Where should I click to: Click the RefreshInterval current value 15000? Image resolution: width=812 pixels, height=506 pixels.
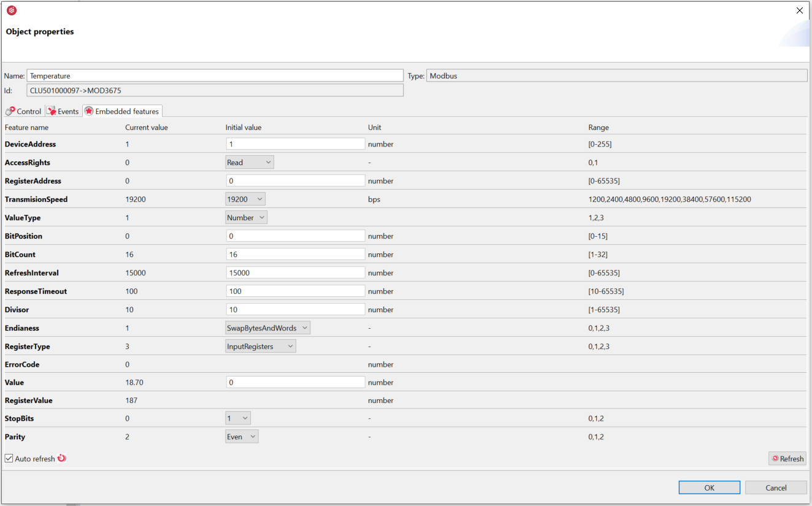136,273
